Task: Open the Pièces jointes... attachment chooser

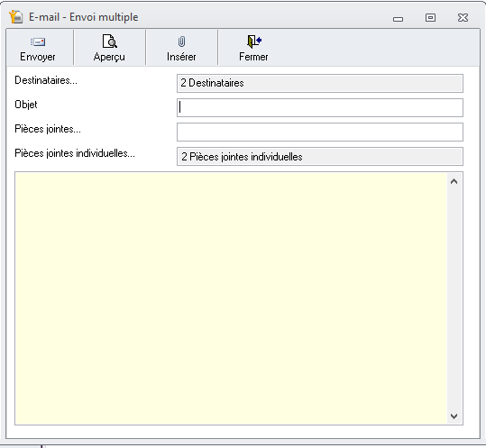Action: click(x=48, y=129)
